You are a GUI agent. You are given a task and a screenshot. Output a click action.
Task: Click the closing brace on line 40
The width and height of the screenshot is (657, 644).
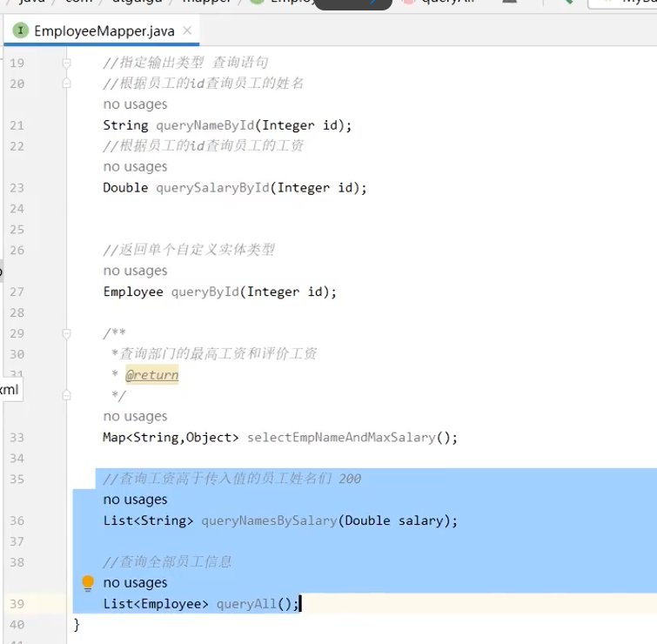point(77,625)
